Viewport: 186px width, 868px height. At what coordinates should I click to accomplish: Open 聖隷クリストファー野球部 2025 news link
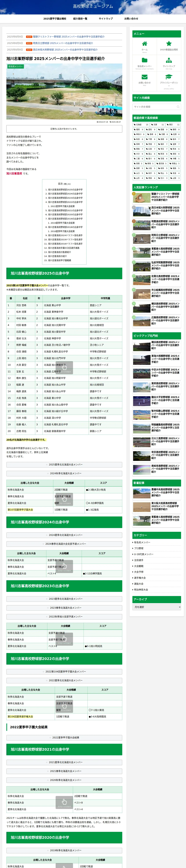(x=69, y=36)
